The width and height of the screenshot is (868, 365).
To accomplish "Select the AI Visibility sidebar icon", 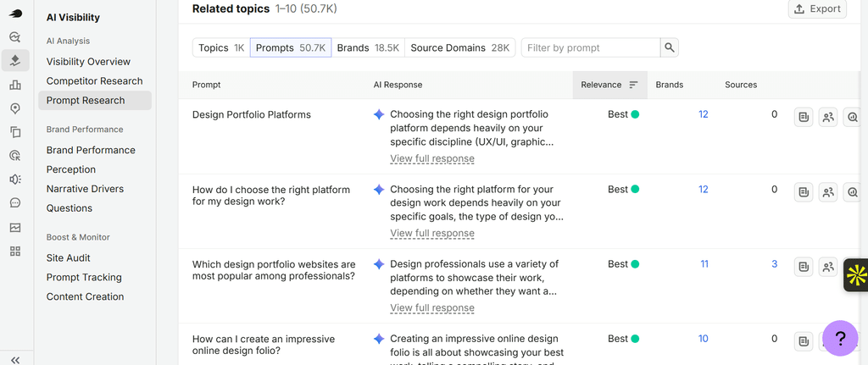I will [x=15, y=61].
